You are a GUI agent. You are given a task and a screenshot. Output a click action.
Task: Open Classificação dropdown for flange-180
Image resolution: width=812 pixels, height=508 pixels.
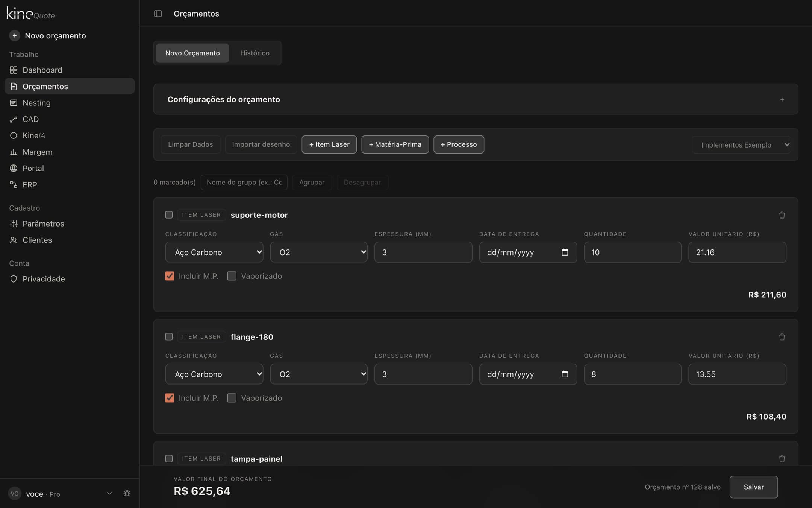click(214, 374)
